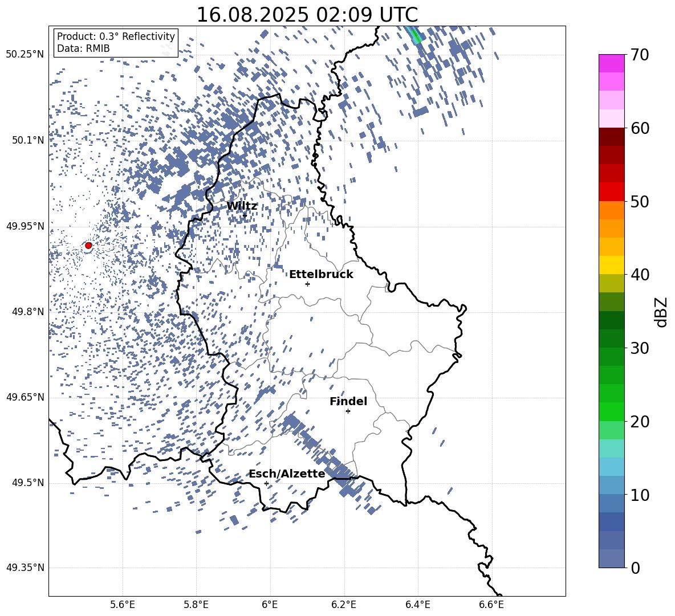This screenshot has width=675, height=616.
Task: Click the cross marker below Esch/Alzette
Action: 266,483
